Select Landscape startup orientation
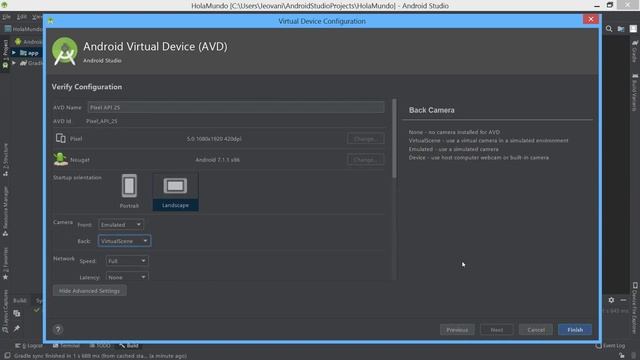Image resolution: width=640 pixels, height=360 pixels. coord(176,191)
